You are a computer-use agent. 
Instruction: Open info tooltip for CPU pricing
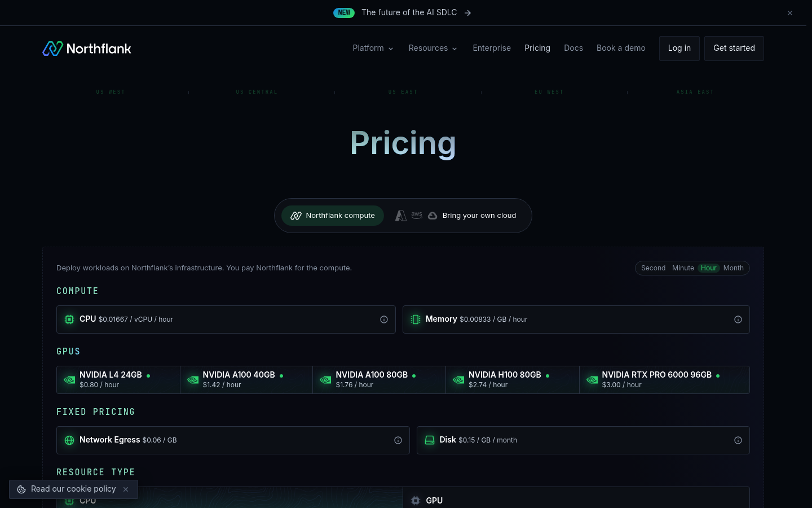click(384, 319)
